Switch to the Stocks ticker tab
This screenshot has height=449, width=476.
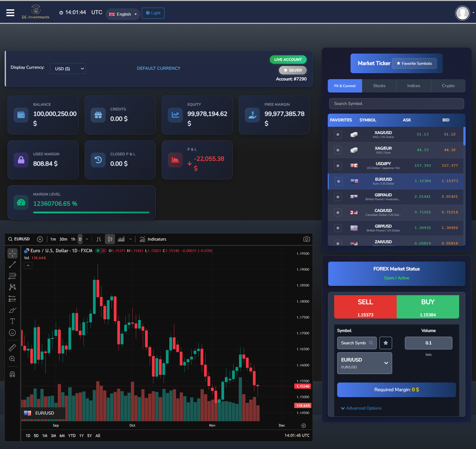pyautogui.click(x=379, y=86)
